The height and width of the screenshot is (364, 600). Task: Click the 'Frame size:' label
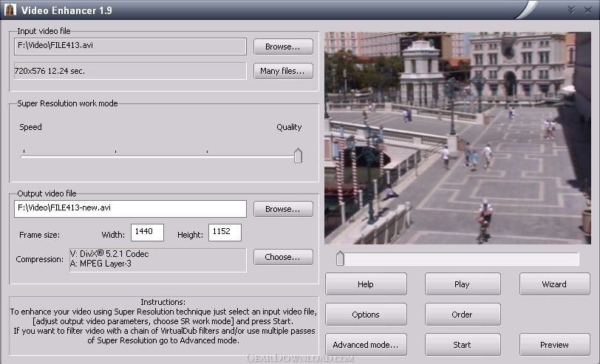39,235
